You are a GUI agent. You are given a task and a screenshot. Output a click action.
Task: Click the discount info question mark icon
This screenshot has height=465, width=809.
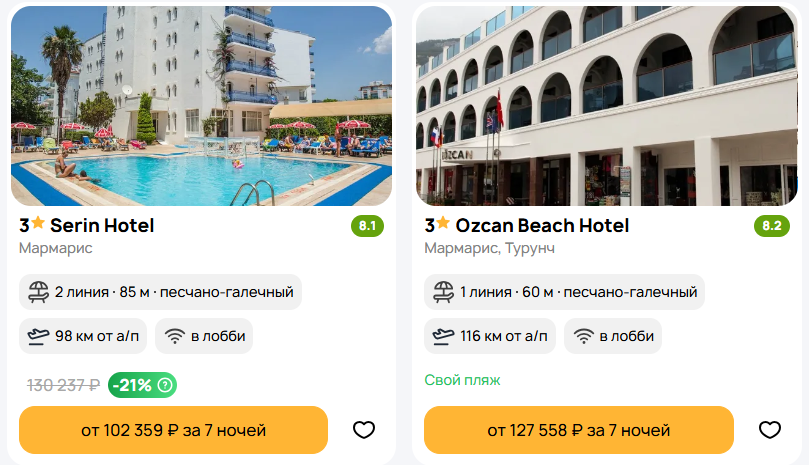tap(165, 385)
